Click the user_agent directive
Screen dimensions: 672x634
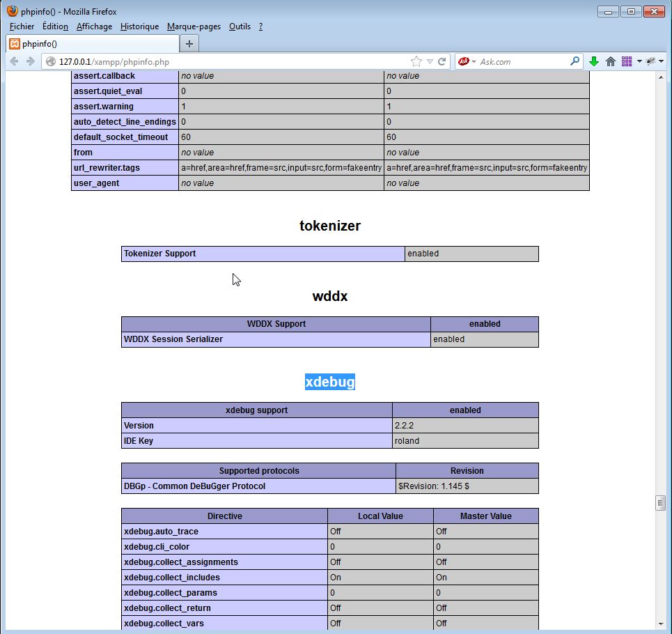click(125, 183)
